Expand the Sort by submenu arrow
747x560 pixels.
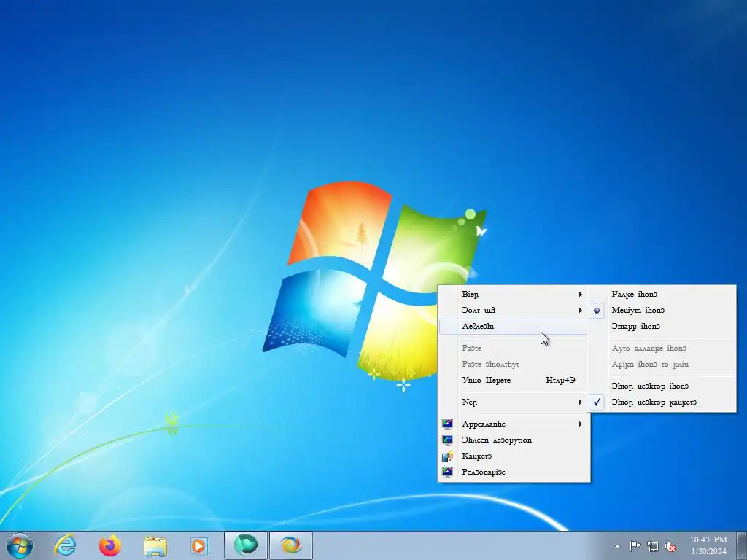coord(580,311)
